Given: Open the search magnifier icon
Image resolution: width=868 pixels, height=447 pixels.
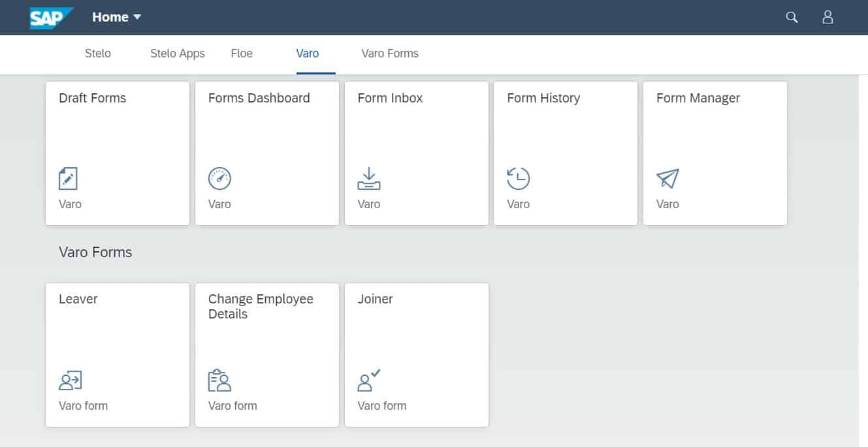Looking at the screenshot, I should [x=792, y=18].
